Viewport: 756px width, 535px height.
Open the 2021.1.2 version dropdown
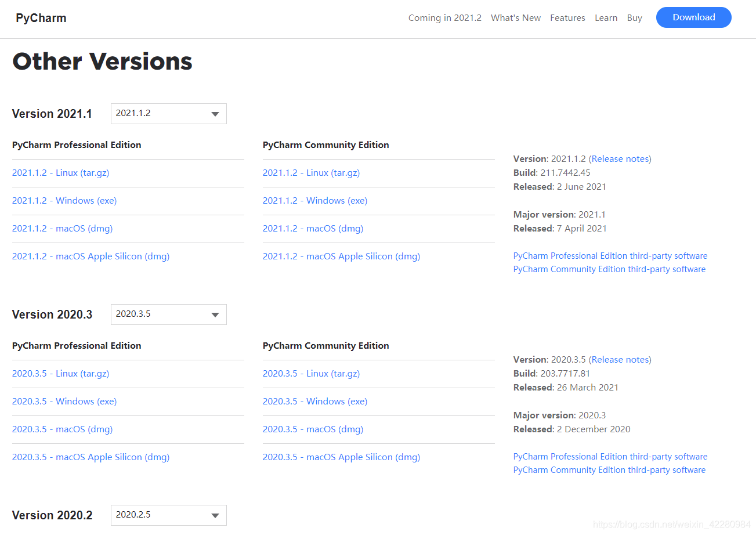[169, 114]
